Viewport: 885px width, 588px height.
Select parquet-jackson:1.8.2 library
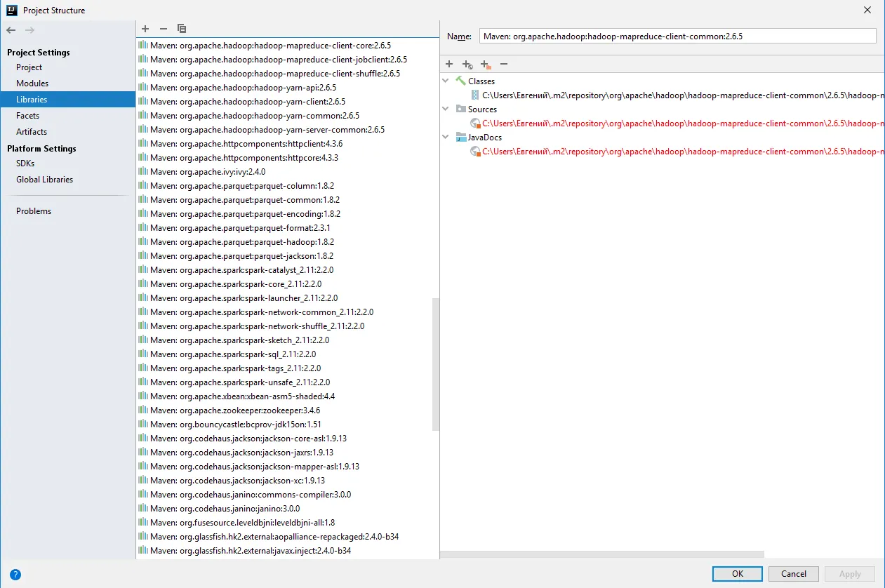pyautogui.click(x=287, y=255)
